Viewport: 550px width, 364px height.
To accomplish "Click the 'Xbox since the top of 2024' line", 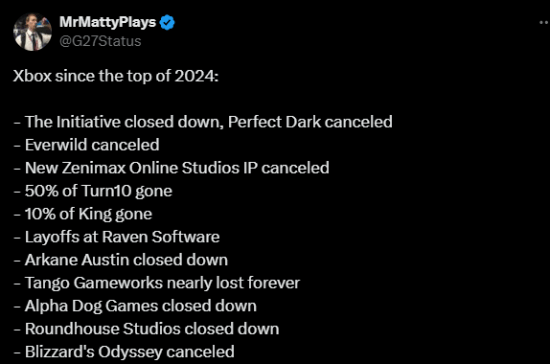I will tap(116, 76).
